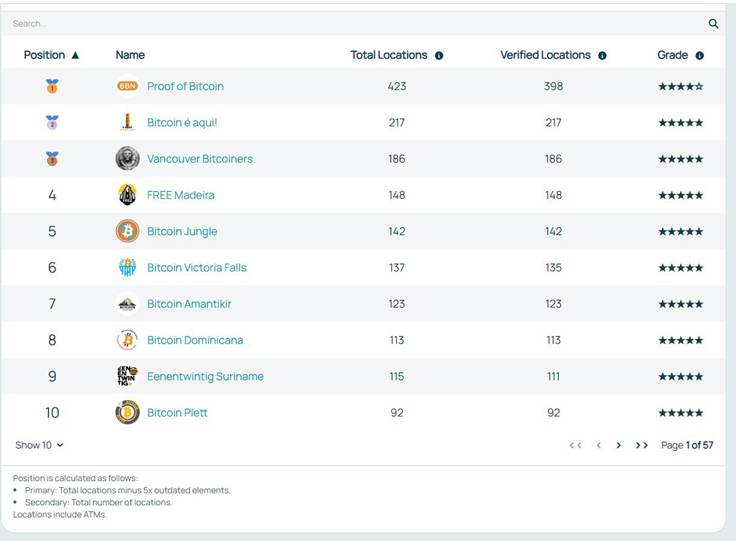Click the Bitcoin é aqui! logo
Viewport: 736px width, 541px height.
point(127,122)
